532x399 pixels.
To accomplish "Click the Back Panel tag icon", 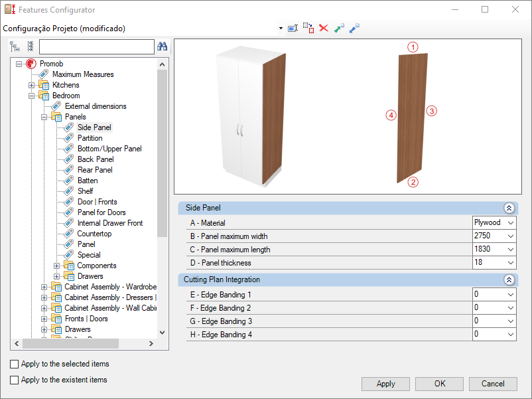I will click(x=69, y=159).
